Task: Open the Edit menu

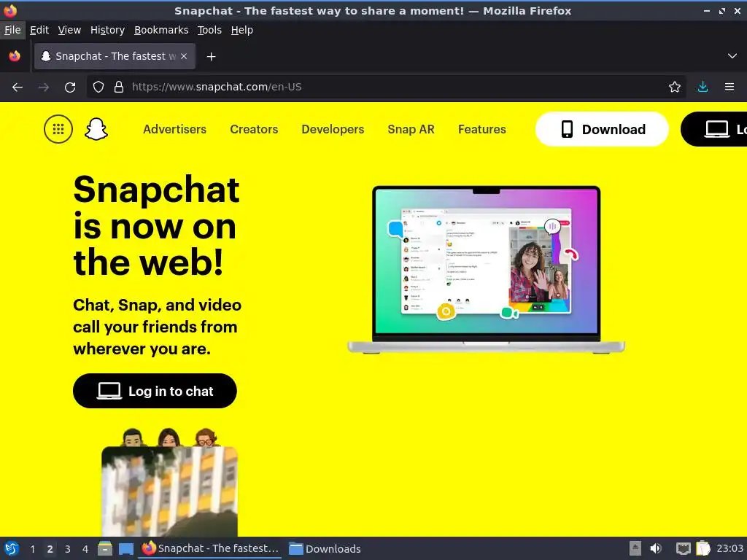Action: pos(39,30)
